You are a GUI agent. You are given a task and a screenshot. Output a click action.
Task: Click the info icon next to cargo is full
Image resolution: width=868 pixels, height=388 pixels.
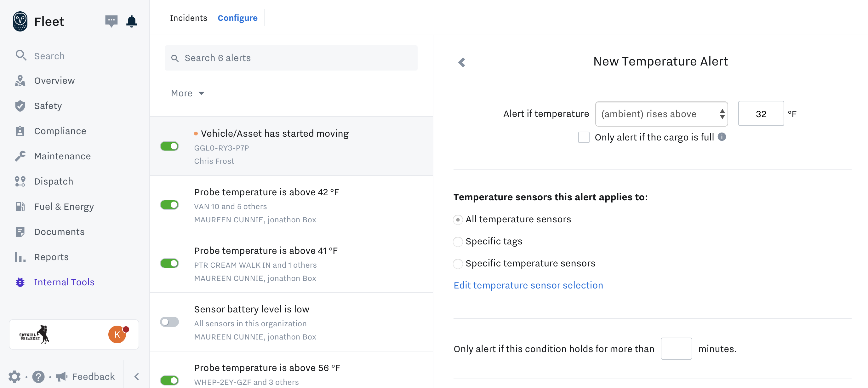click(722, 137)
